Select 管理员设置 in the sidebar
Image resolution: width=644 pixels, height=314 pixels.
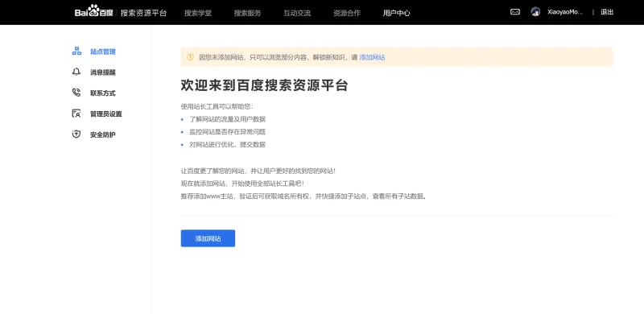[x=106, y=114]
